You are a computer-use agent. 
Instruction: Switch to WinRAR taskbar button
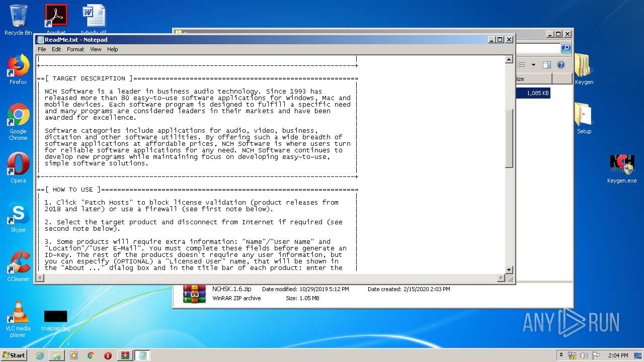[125, 355]
